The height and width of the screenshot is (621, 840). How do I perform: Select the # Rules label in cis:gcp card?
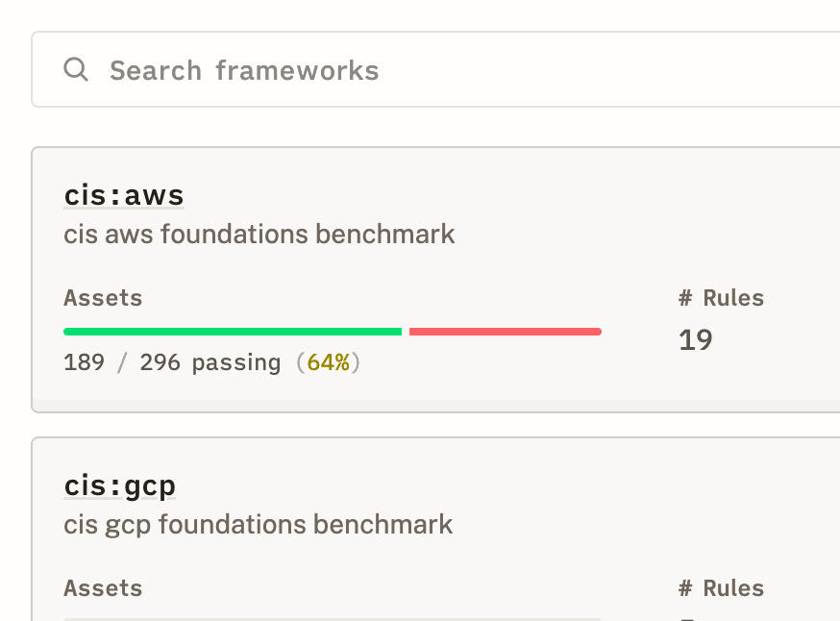click(721, 588)
